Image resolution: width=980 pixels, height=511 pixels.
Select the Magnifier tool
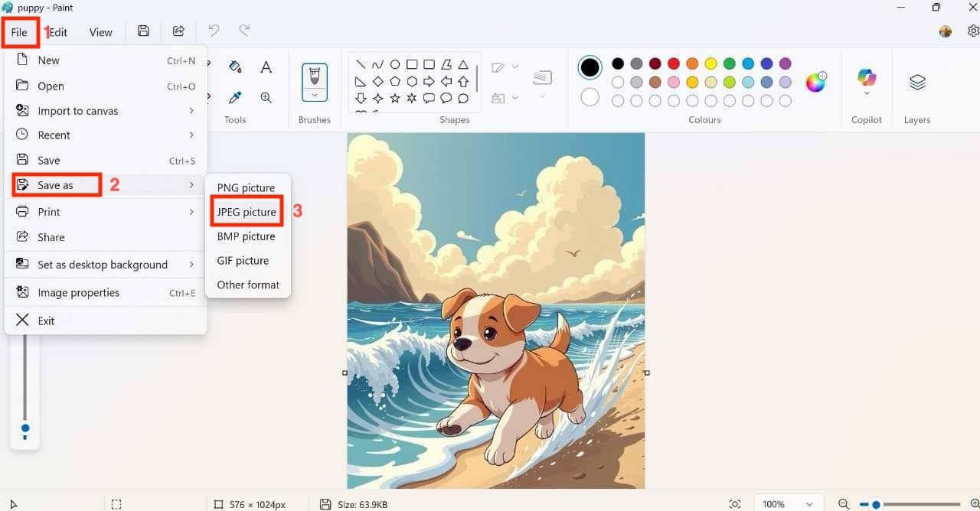[266, 97]
